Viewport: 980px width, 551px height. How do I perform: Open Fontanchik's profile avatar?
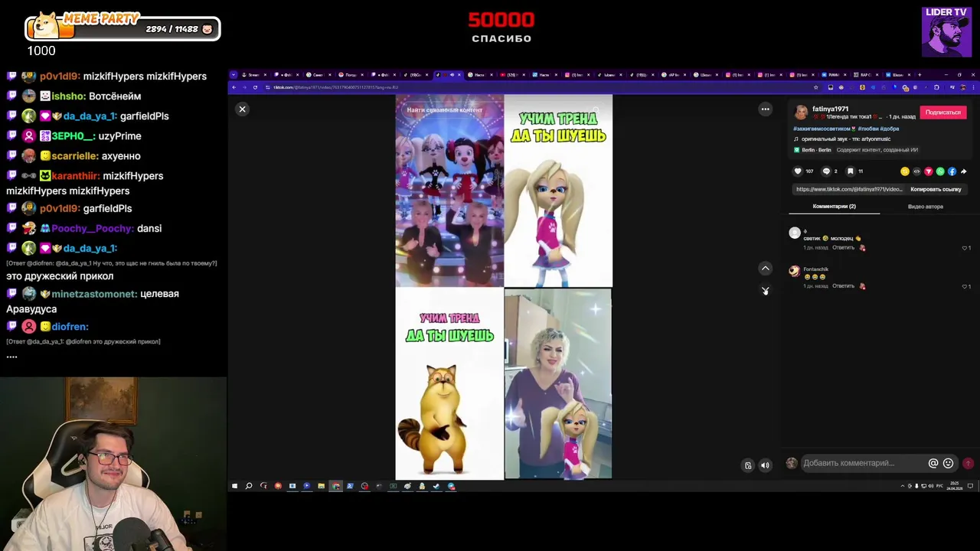[x=794, y=271]
